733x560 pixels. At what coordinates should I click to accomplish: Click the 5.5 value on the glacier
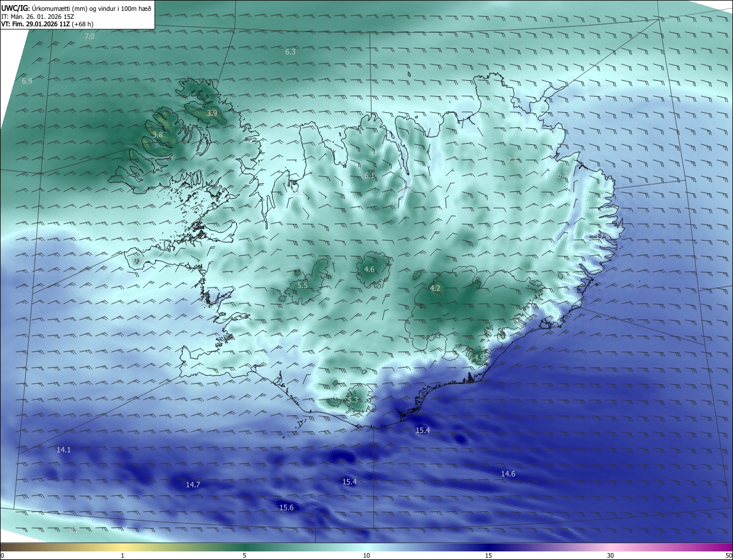[302, 285]
